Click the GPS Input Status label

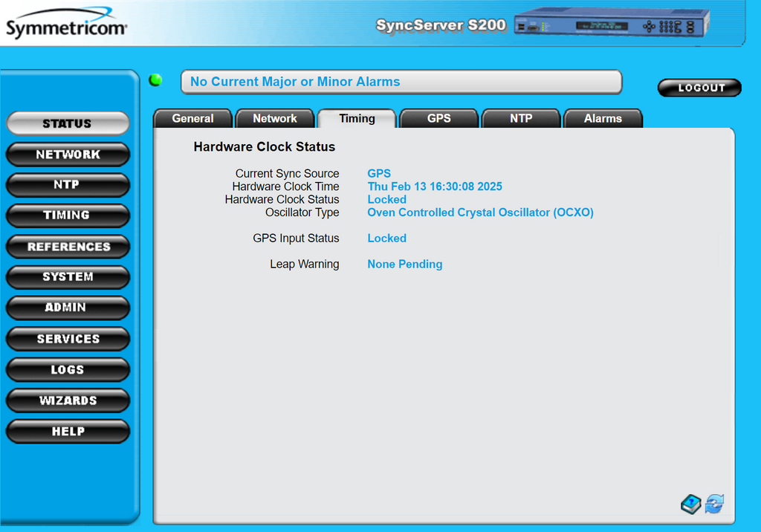296,239
